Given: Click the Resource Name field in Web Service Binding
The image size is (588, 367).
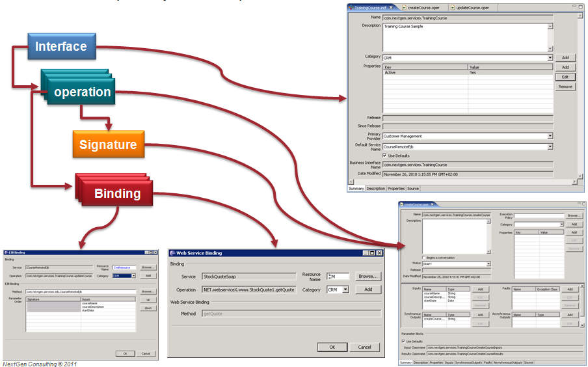Looking at the screenshot, I should [x=338, y=277].
